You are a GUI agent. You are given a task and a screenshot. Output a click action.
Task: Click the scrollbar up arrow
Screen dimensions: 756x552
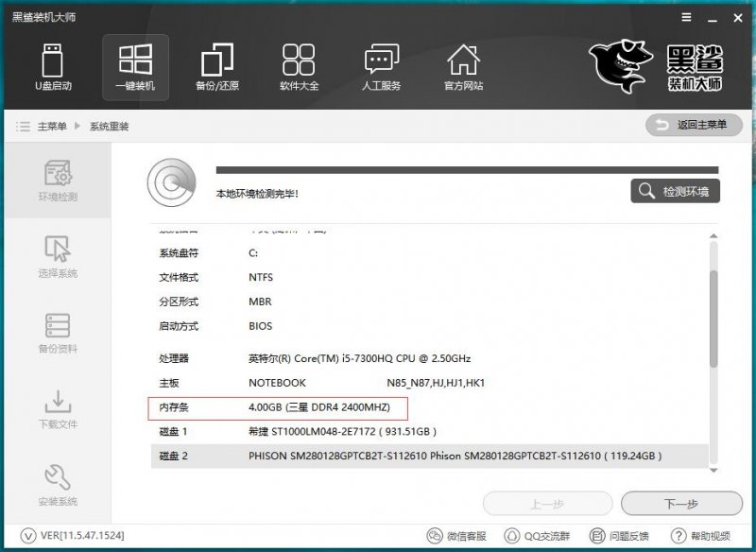click(714, 235)
